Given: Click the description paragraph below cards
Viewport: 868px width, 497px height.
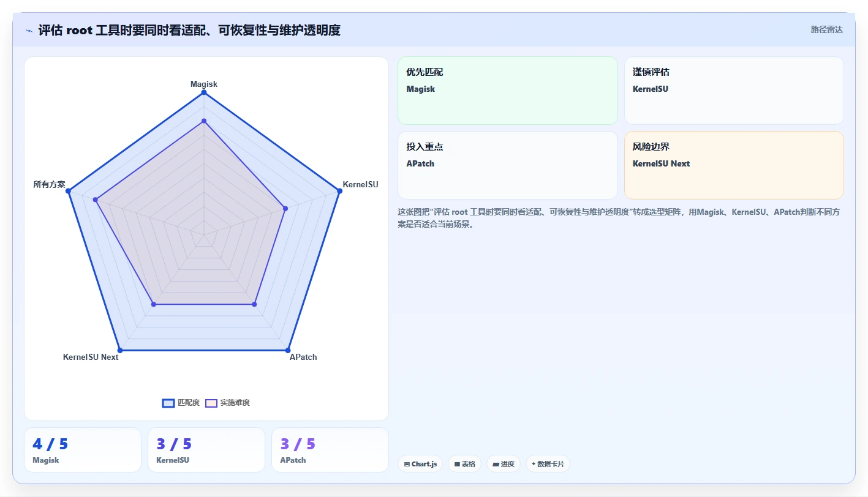Looking at the screenshot, I should [x=620, y=218].
